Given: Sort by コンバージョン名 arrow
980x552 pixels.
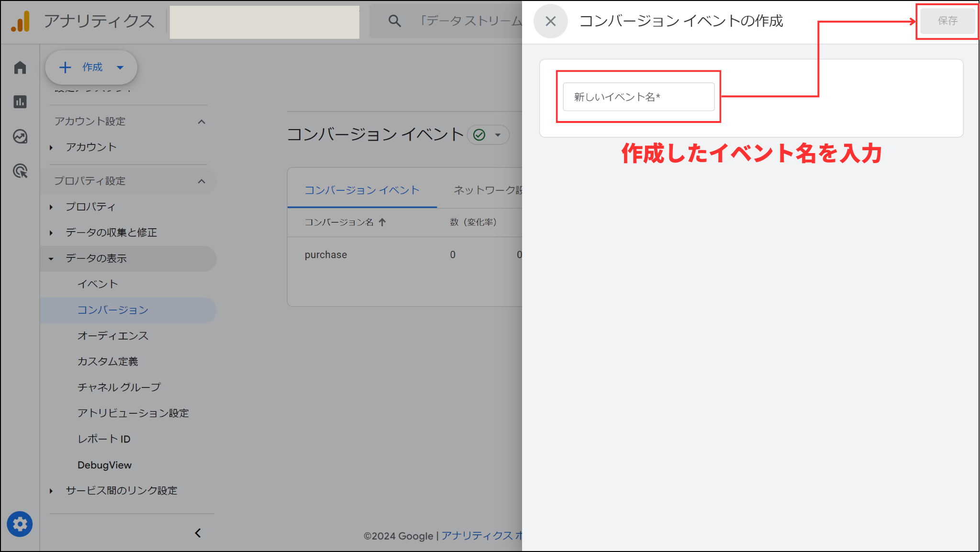Looking at the screenshot, I should [382, 222].
